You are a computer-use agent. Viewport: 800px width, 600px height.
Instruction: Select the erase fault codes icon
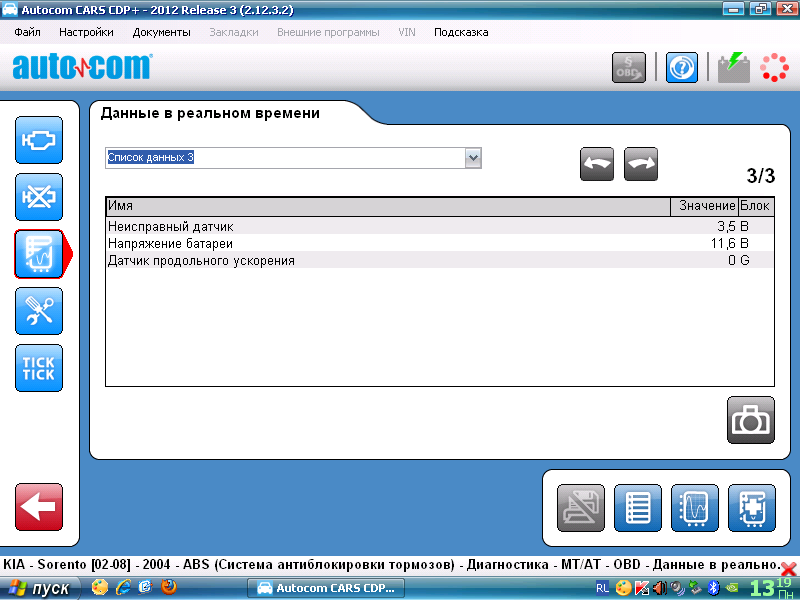39,197
